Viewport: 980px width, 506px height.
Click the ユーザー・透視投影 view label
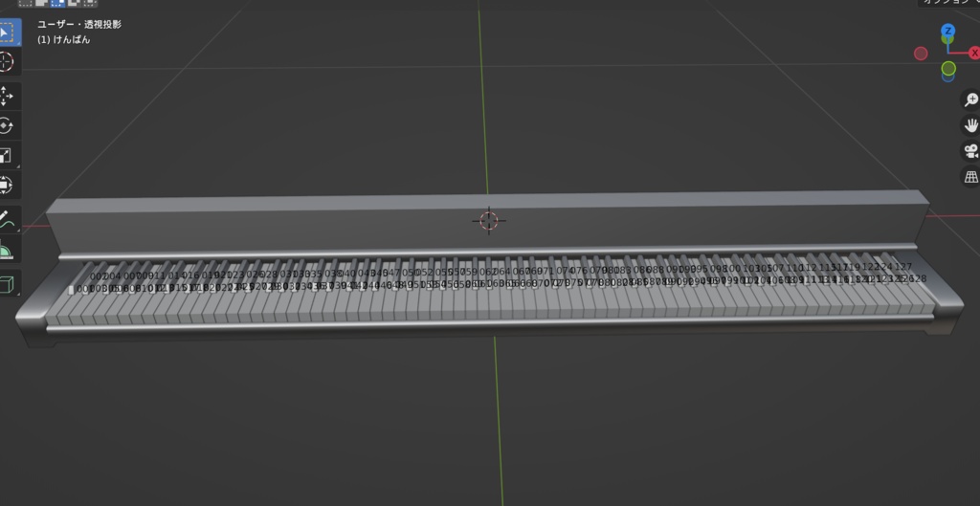tap(79, 24)
